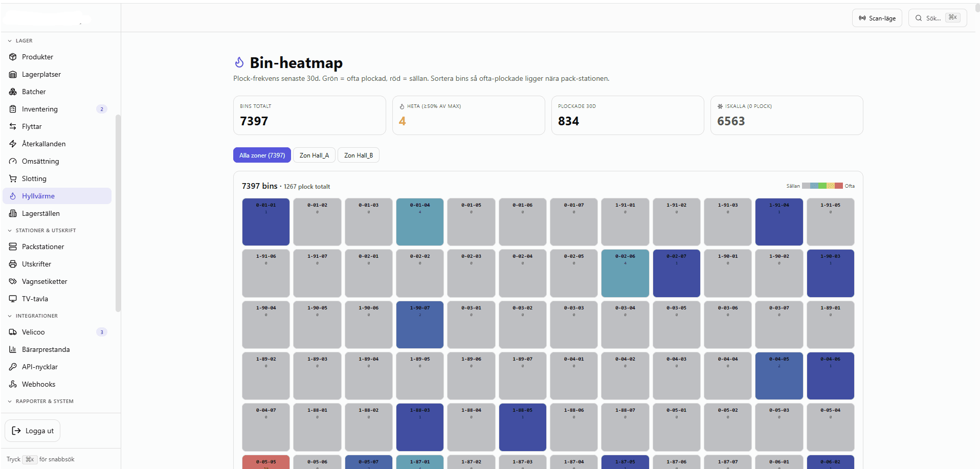Open Batcher via its cubes icon
This screenshot has height=469, width=980.
13,92
